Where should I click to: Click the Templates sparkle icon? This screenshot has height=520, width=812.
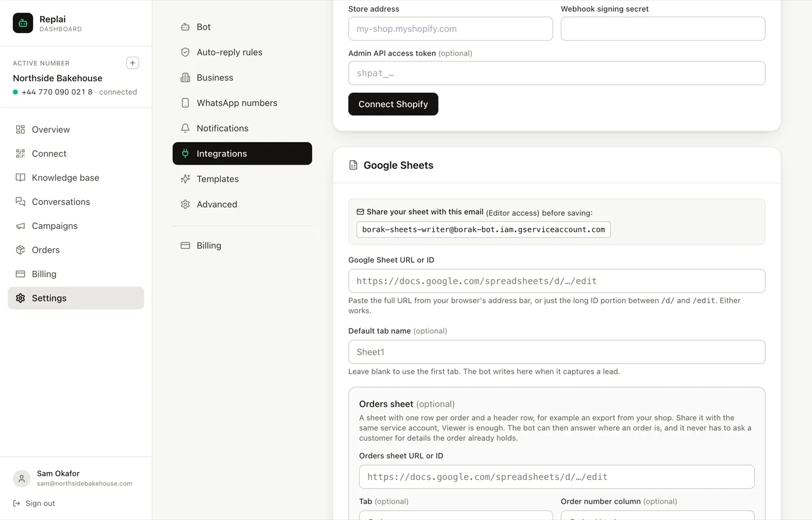tap(185, 179)
